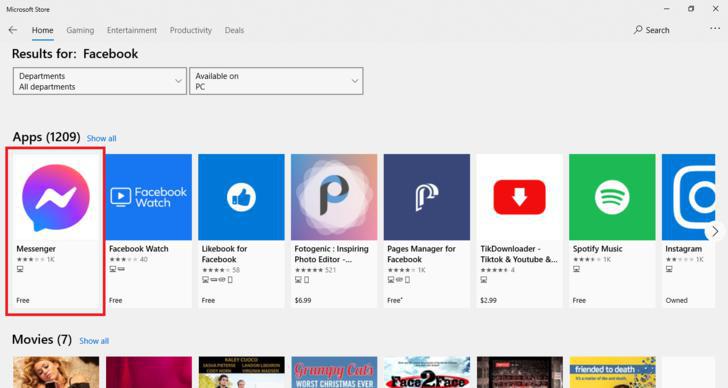
Task: Click Show all next to Apps
Action: click(x=102, y=138)
